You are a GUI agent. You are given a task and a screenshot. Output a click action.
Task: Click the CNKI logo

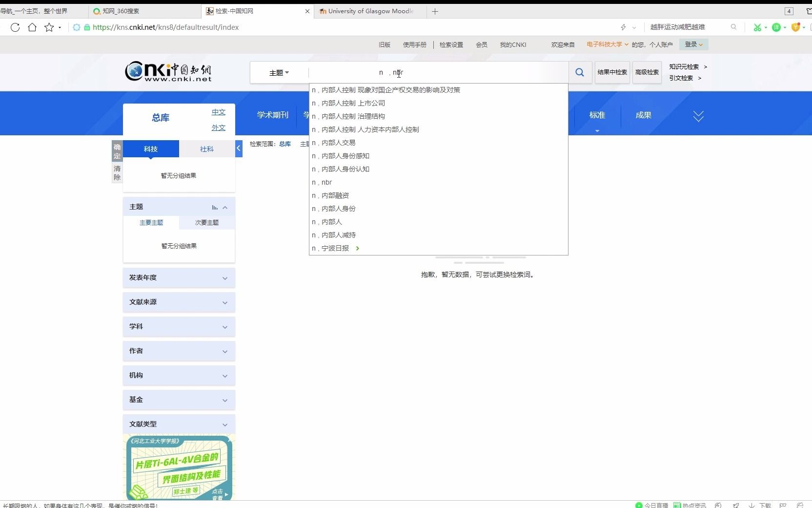(168, 72)
